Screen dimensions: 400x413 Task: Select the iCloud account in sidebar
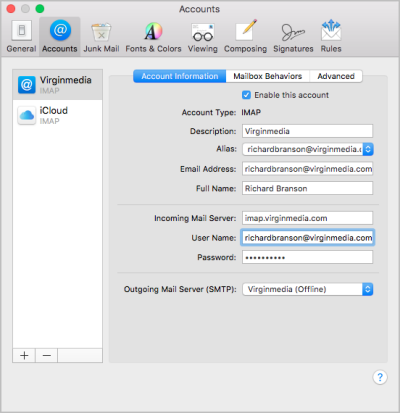click(x=57, y=115)
